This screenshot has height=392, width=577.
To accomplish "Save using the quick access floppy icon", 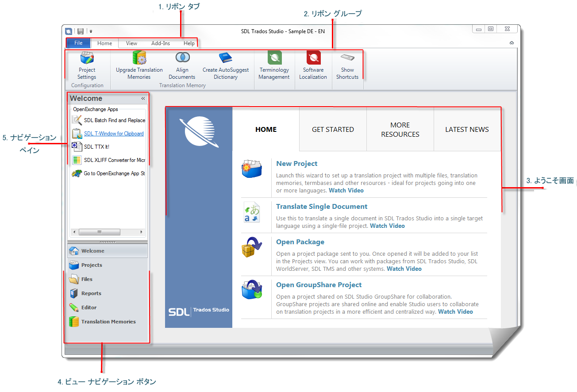I will click(x=81, y=31).
